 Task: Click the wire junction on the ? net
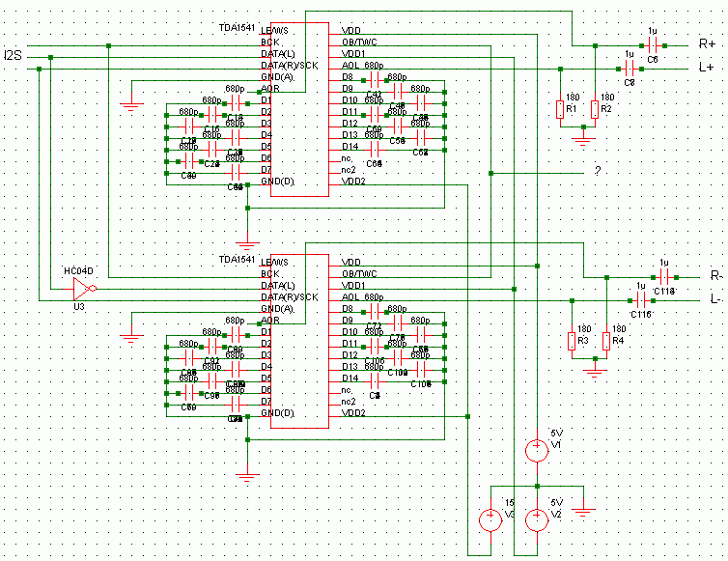(x=490, y=173)
